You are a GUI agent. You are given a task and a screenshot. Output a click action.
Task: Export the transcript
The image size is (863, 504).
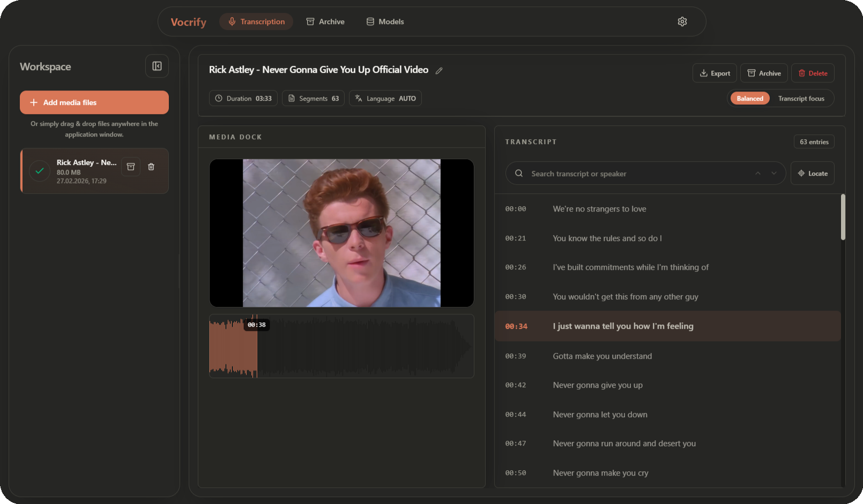click(715, 73)
